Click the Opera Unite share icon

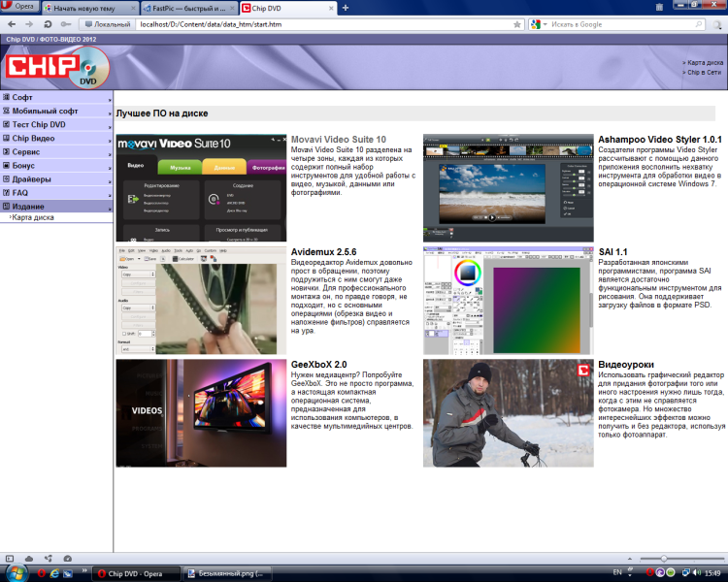pos(49,559)
